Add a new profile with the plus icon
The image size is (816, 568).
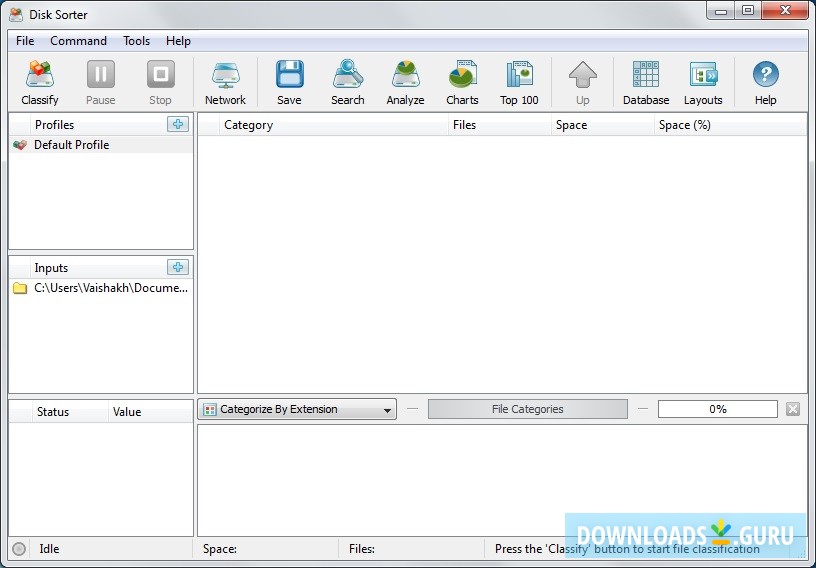[178, 124]
